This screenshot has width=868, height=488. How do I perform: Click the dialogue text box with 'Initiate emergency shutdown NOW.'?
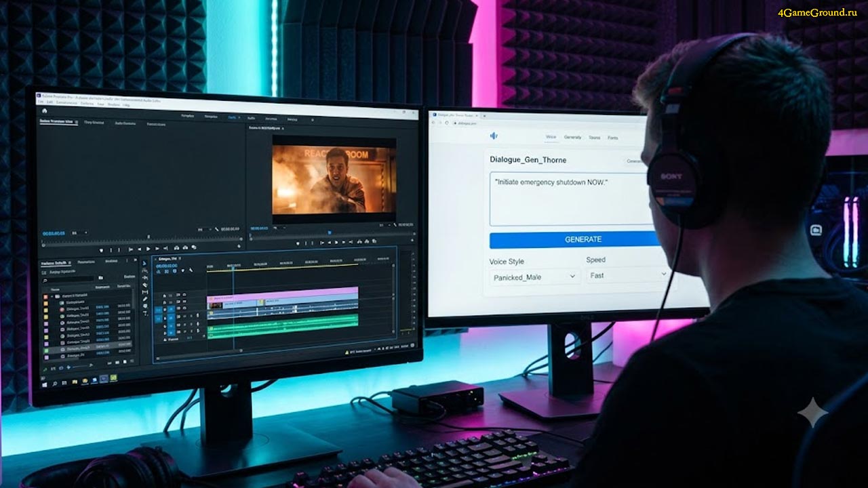[572, 199]
